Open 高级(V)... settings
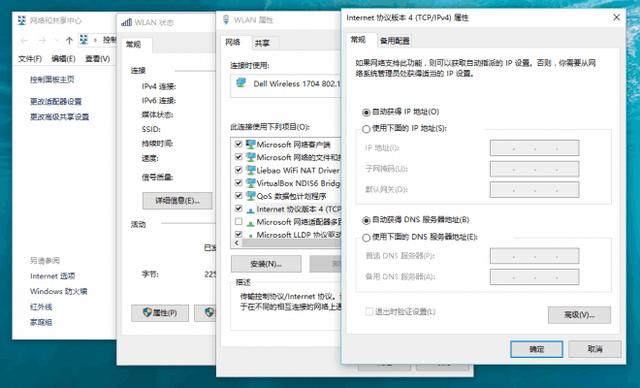 [x=579, y=315]
